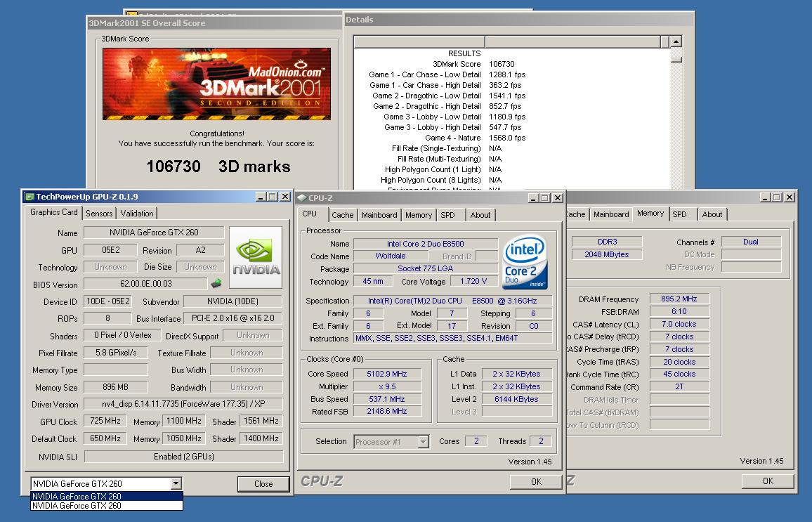The width and height of the screenshot is (812, 522).
Task: Maximize the second CPU-Z memory window
Action: [x=777, y=197]
